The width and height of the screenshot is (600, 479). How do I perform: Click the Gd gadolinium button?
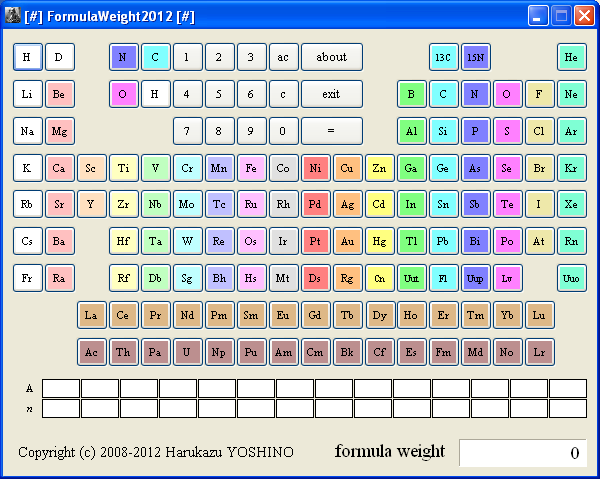(x=316, y=315)
